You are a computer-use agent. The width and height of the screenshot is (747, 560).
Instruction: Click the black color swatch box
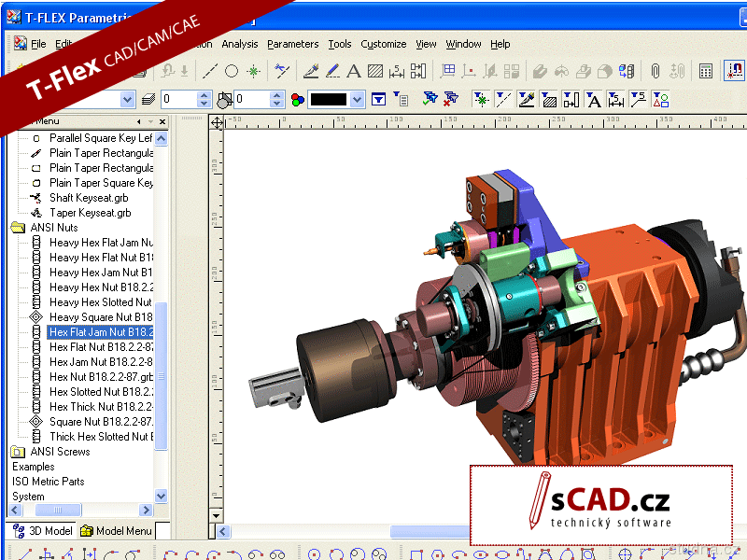click(x=329, y=100)
